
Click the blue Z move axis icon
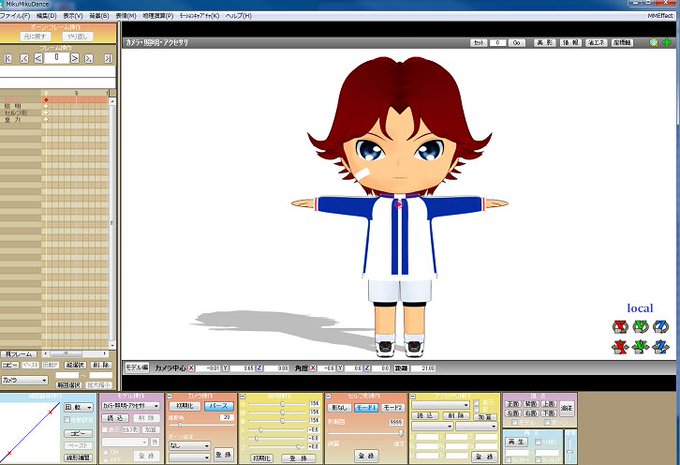pos(660,347)
